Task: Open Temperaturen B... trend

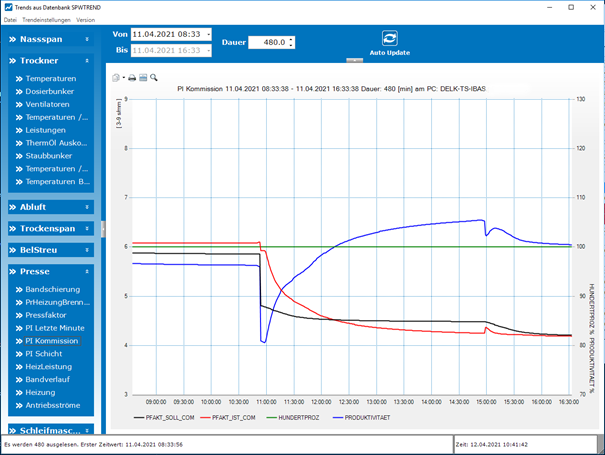Action: tap(57, 181)
